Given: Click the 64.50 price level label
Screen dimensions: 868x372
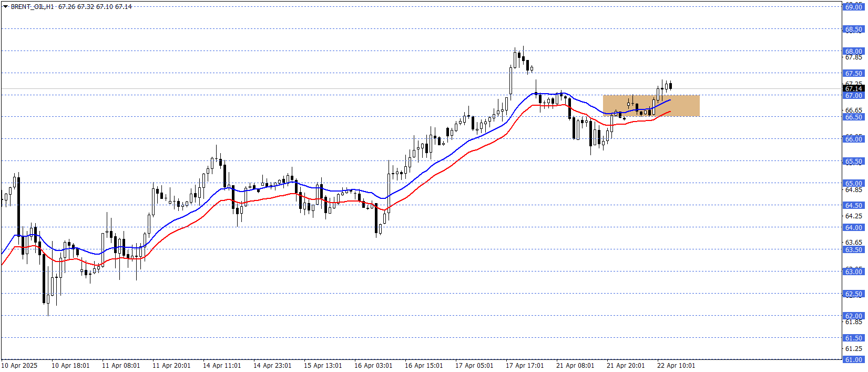Looking at the screenshot, I should [x=854, y=205].
